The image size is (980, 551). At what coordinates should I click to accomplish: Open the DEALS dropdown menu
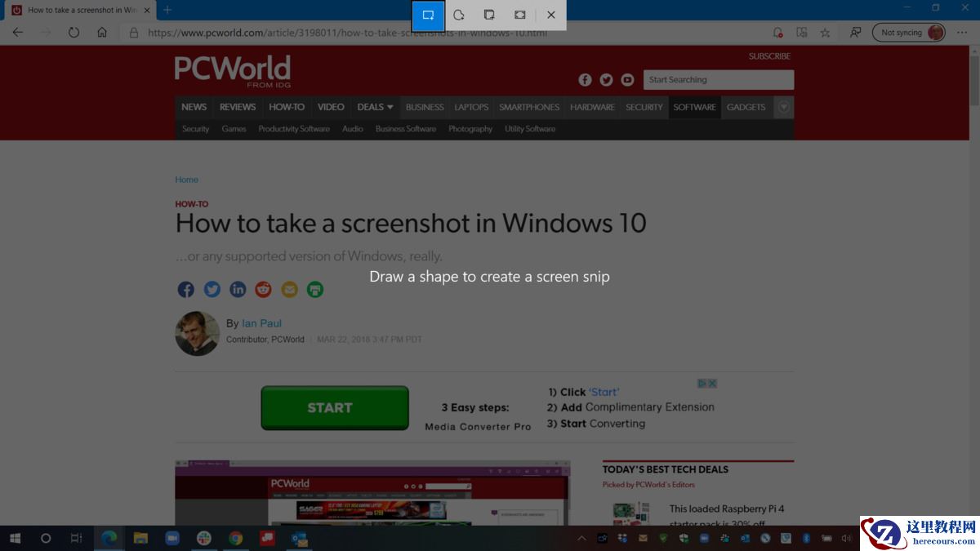pyautogui.click(x=375, y=107)
